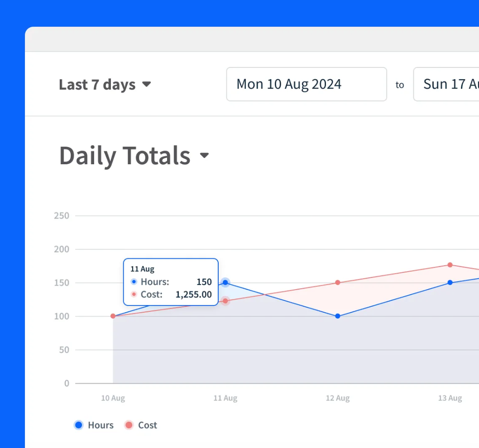Open the Sun 17 end date field
This screenshot has height=448, width=479.
coord(446,84)
